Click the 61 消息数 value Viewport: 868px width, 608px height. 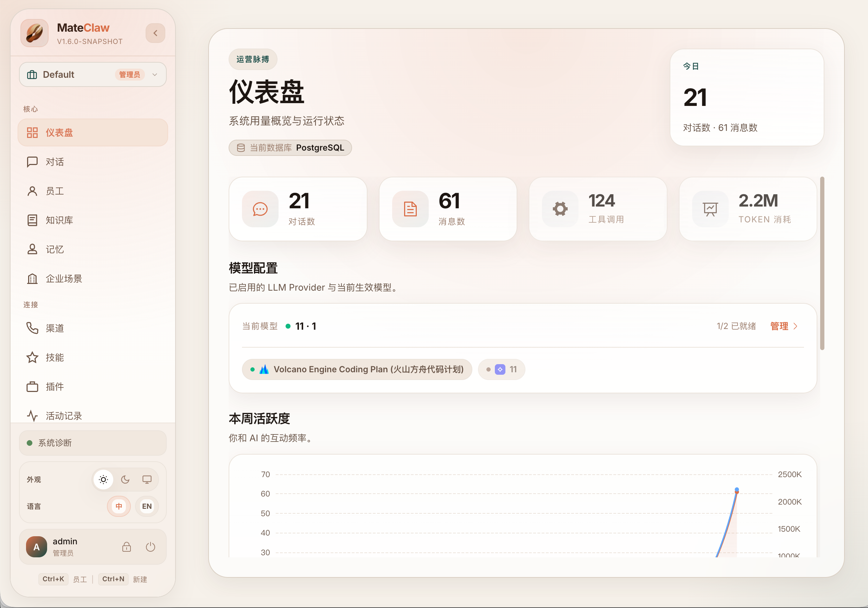tap(449, 201)
